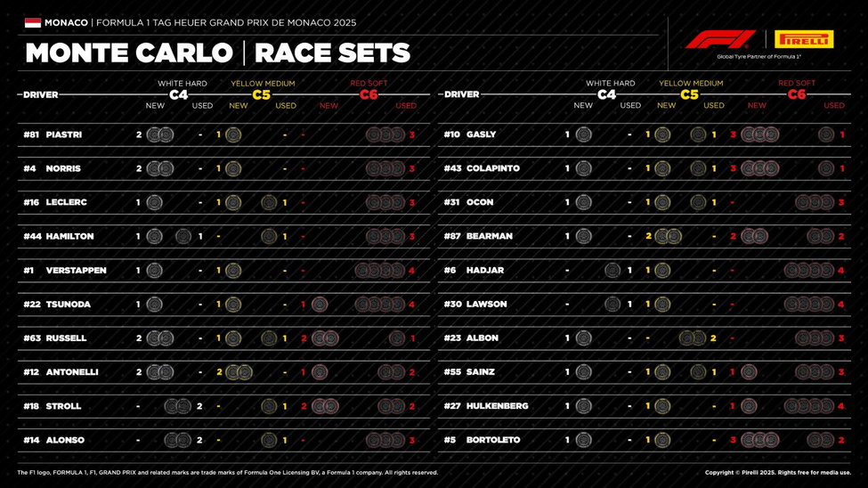Click Tsunoda's new red soft tyre icon
Image resolution: width=868 pixels, height=488 pixels.
click(320, 304)
